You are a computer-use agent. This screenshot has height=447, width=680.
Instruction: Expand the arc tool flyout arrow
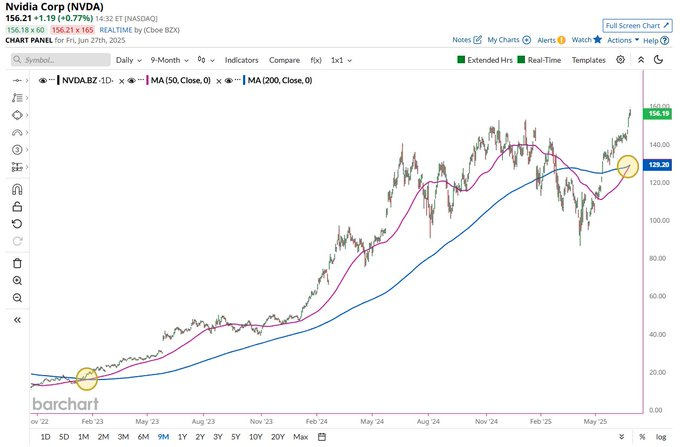click(27, 132)
